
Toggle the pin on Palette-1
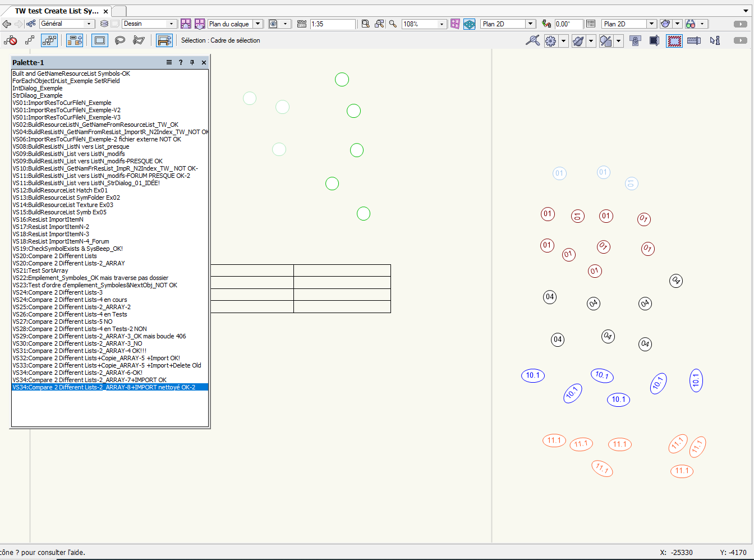(x=192, y=62)
